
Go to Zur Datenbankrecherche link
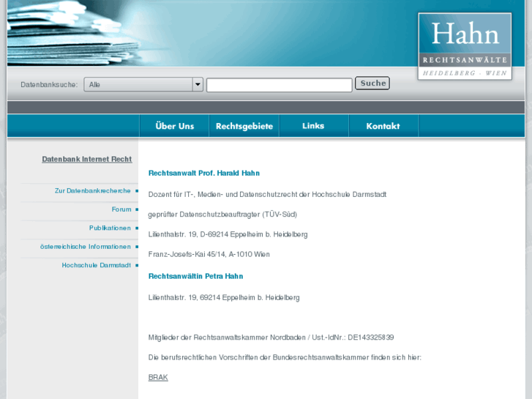pos(93,191)
